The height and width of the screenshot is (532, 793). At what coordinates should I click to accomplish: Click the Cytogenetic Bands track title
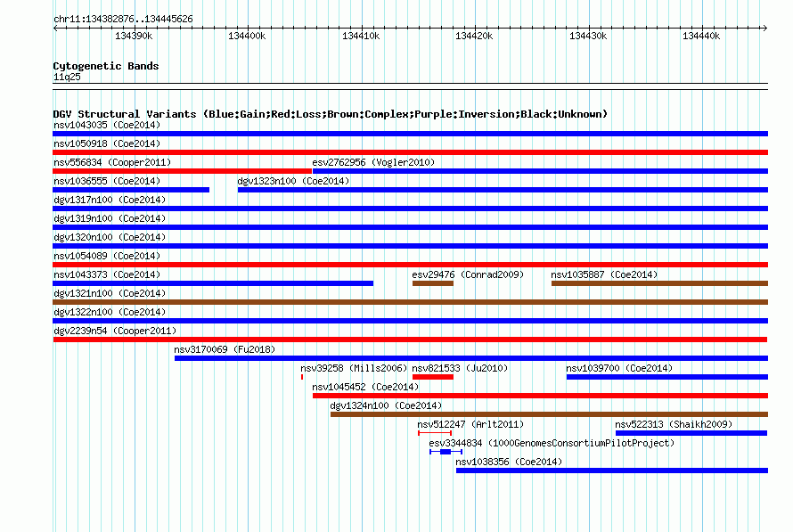click(106, 66)
